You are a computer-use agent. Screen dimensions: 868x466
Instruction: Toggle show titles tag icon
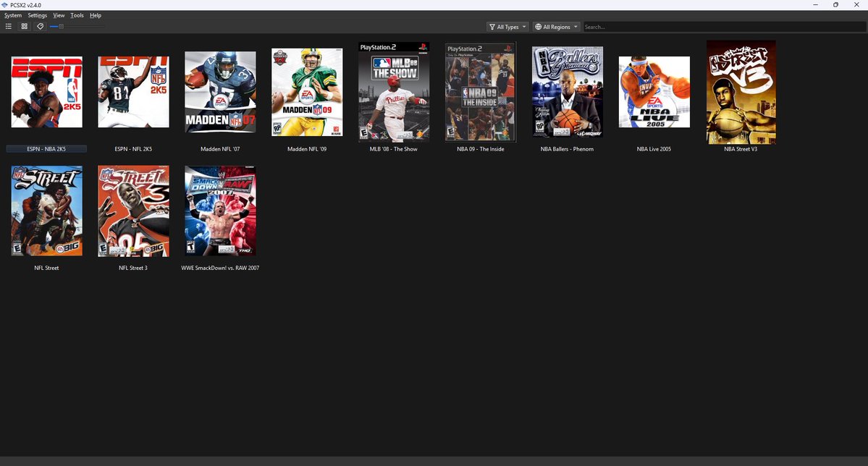40,27
